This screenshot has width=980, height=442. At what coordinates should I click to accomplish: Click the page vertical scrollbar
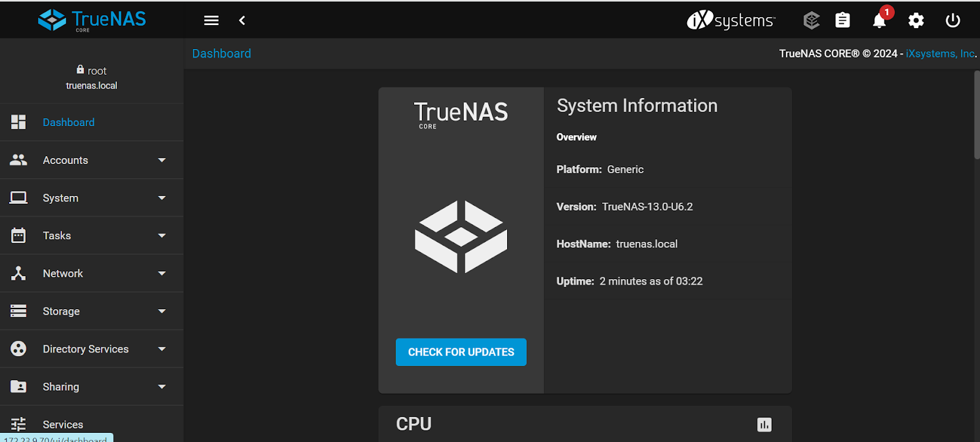tap(977, 115)
